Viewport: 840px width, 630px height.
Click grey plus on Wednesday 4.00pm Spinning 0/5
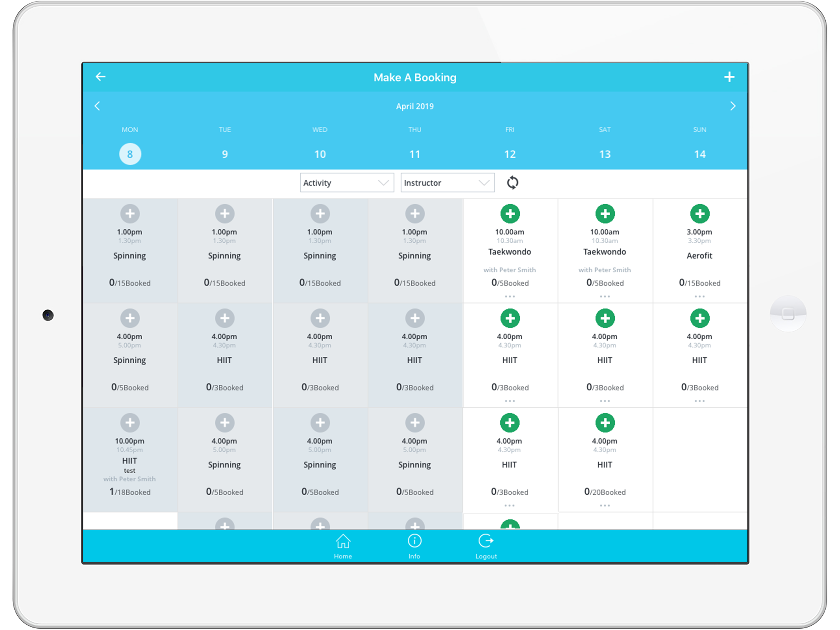pos(320,423)
